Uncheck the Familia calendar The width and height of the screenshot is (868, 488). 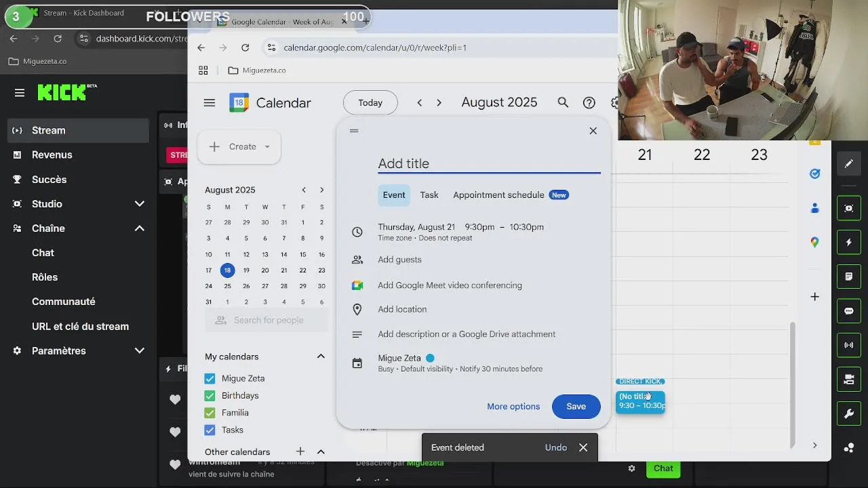[210, 413]
